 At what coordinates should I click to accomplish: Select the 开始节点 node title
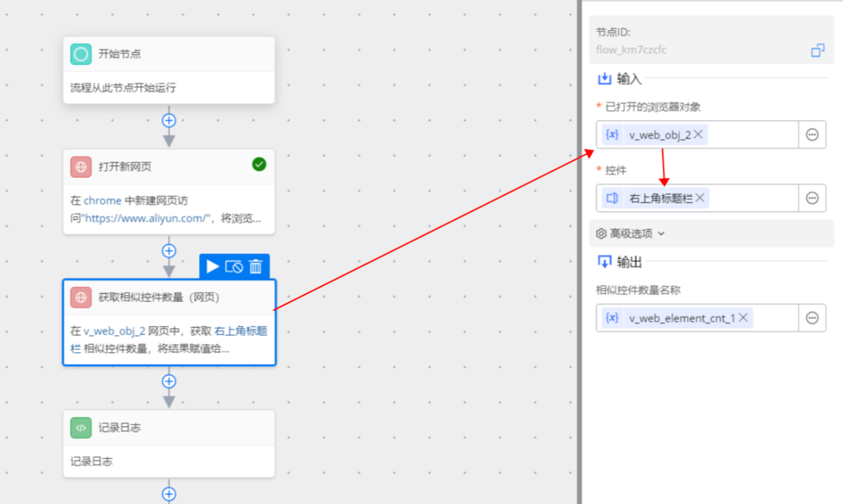[x=120, y=54]
